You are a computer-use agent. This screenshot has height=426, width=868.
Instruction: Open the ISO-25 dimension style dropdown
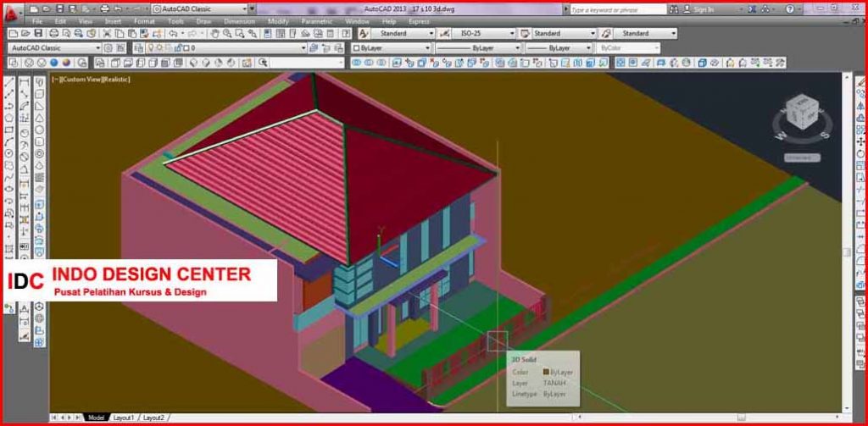point(514,34)
